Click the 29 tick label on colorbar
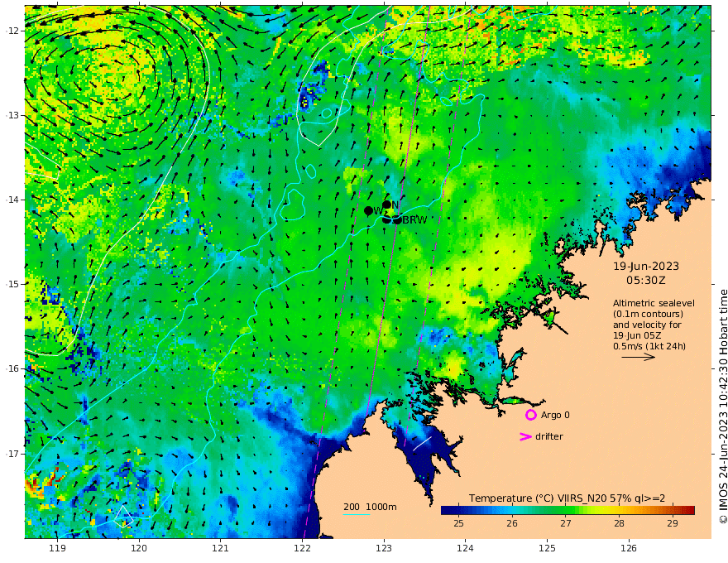Image resolution: width=728 pixels, height=563 pixels. pos(673,523)
